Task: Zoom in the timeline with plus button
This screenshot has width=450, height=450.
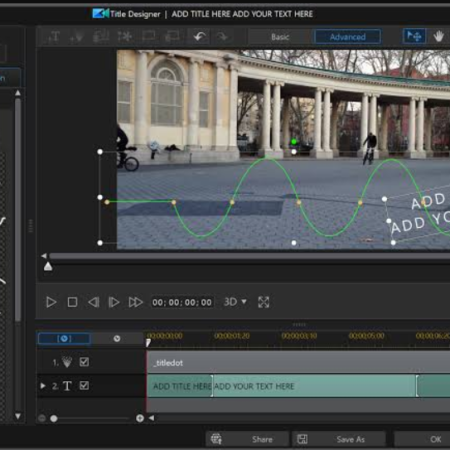Action: (x=140, y=418)
